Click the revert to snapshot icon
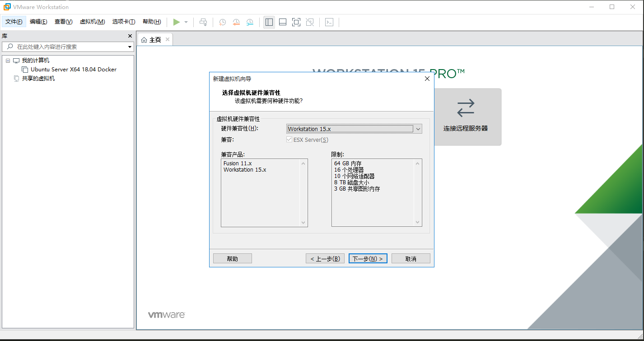This screenshot has height=341, width=644. point(236,22)
